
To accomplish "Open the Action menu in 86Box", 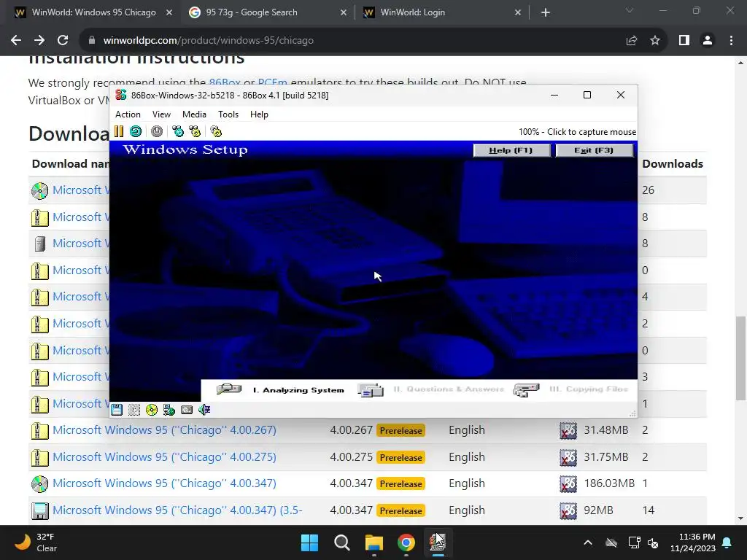I will tap(128, 114).
